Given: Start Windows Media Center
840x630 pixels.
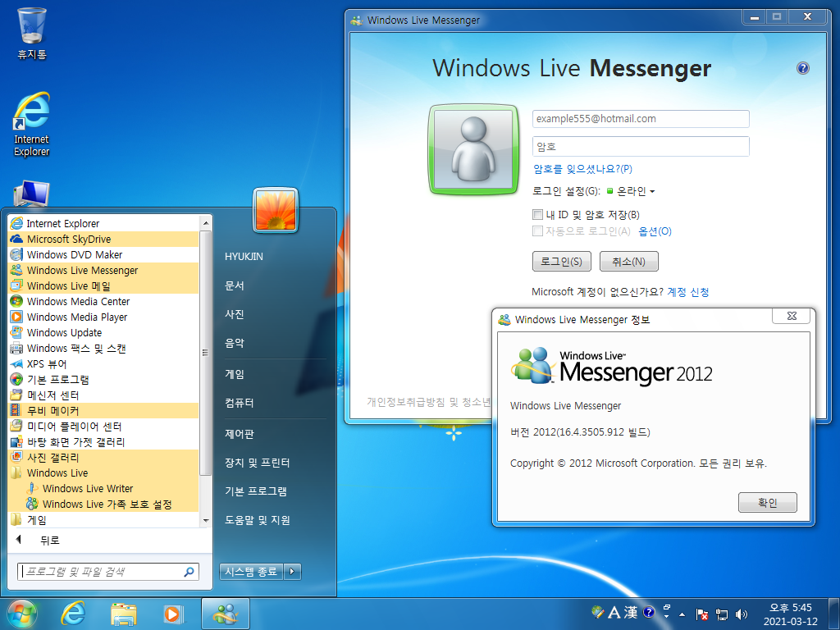Looking at the screenshot, I should coord(104,301).
